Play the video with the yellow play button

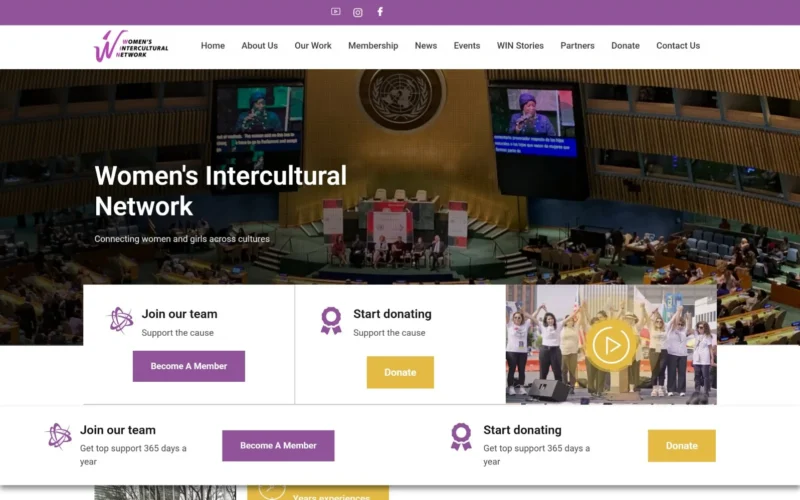(x=611, y=345)
